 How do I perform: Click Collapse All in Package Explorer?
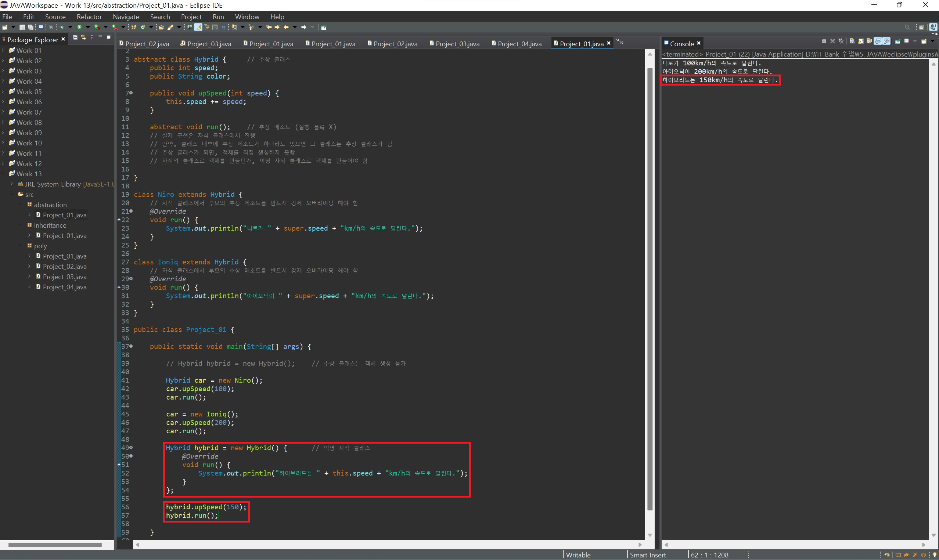(x=75, y=37)
